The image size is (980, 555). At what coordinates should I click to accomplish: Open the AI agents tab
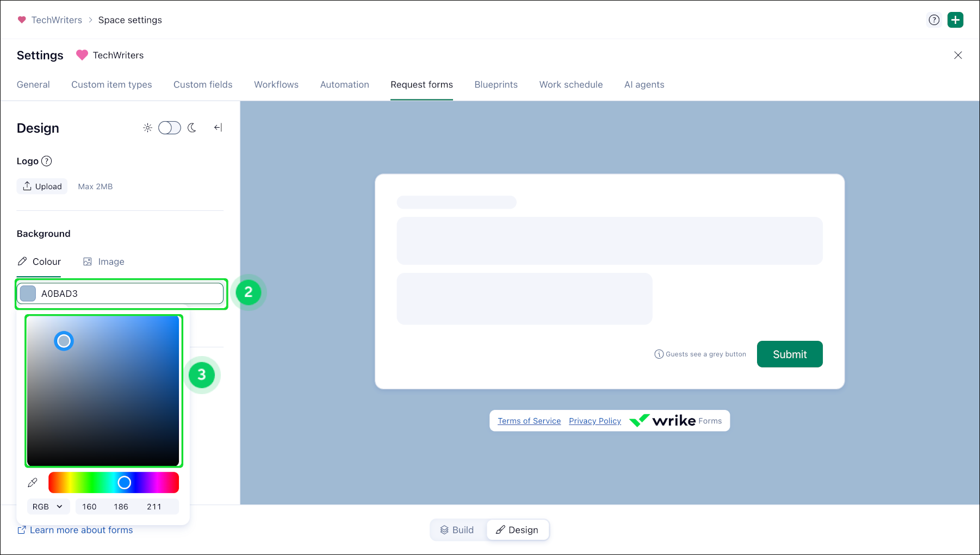tap(644, 85)
